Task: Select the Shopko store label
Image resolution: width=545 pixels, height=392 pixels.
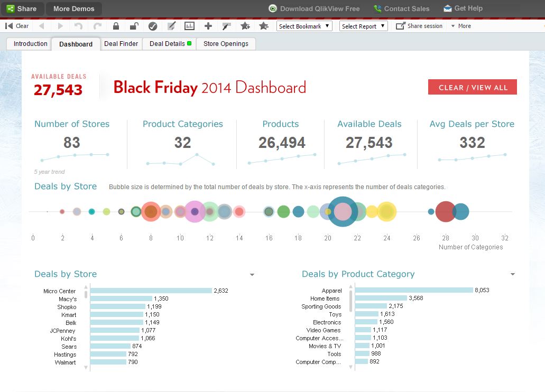Action: pos(67,307)
